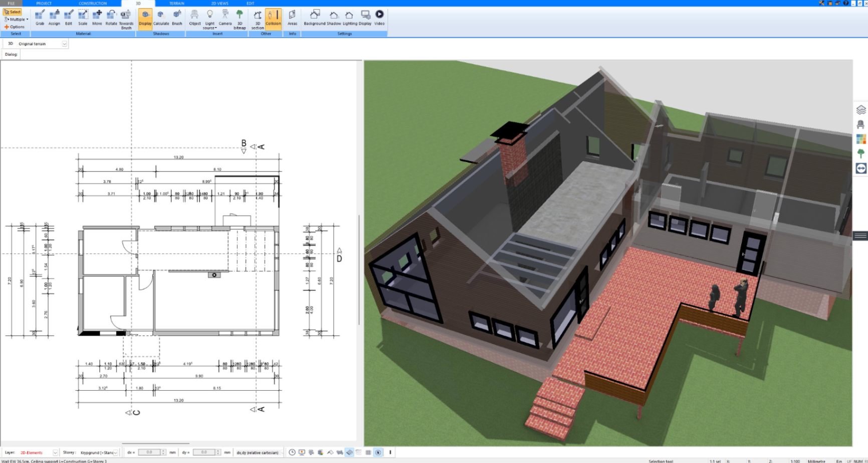This screenshot has width=868, height=463.
Task: Click the Options button
Action: tap(15, 27)
